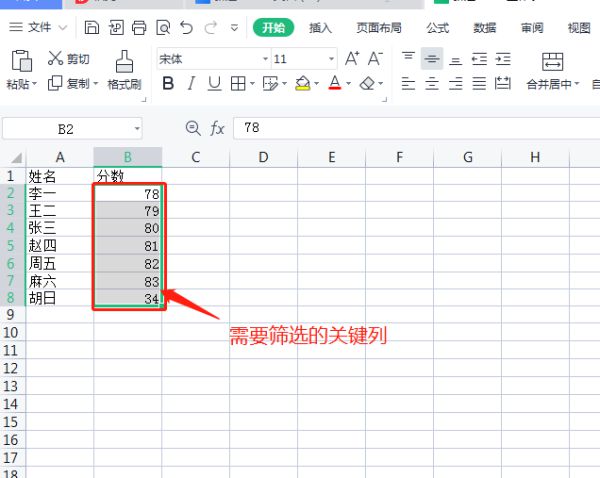The height and width of the screenshot is (478, 600).
Task: Activate the Format Painter brush
Action: click(124, 61)
